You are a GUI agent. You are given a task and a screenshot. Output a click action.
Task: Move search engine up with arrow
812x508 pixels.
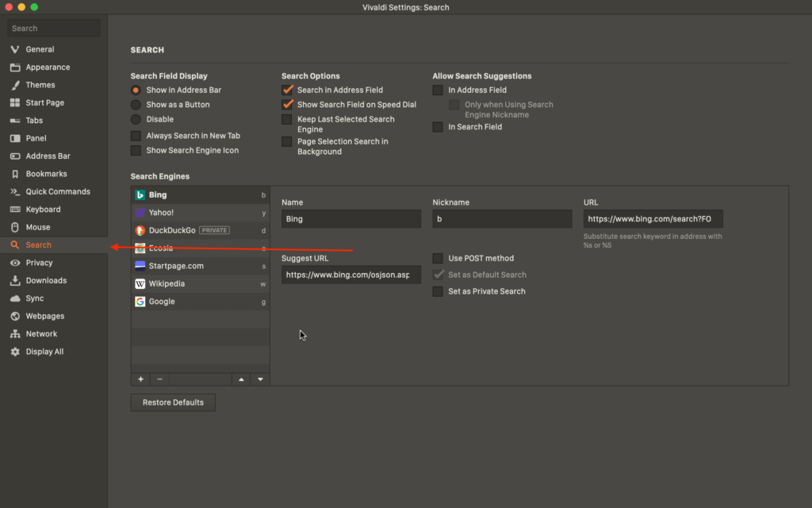(241, 379)
